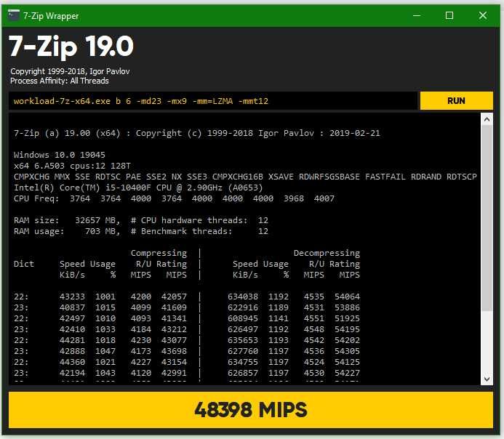The width and height of the screenshot is (504, 439).
Task: Click 'Copyright 1999-2018, Igor Pavlov' text
Action: (70, 71)
